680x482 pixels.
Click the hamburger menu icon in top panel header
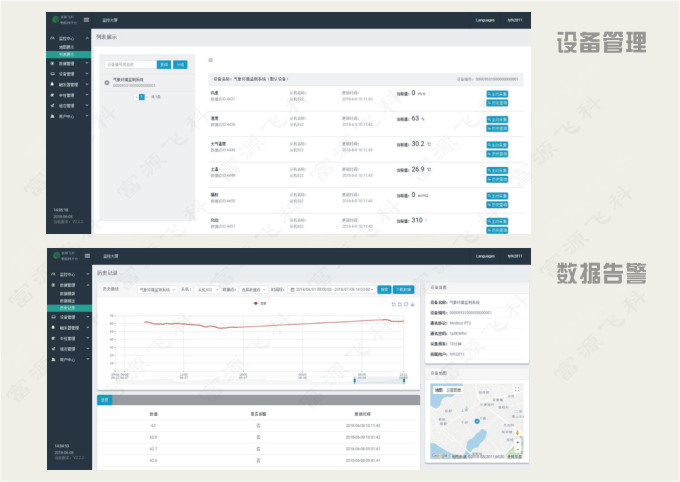(87, 19)
